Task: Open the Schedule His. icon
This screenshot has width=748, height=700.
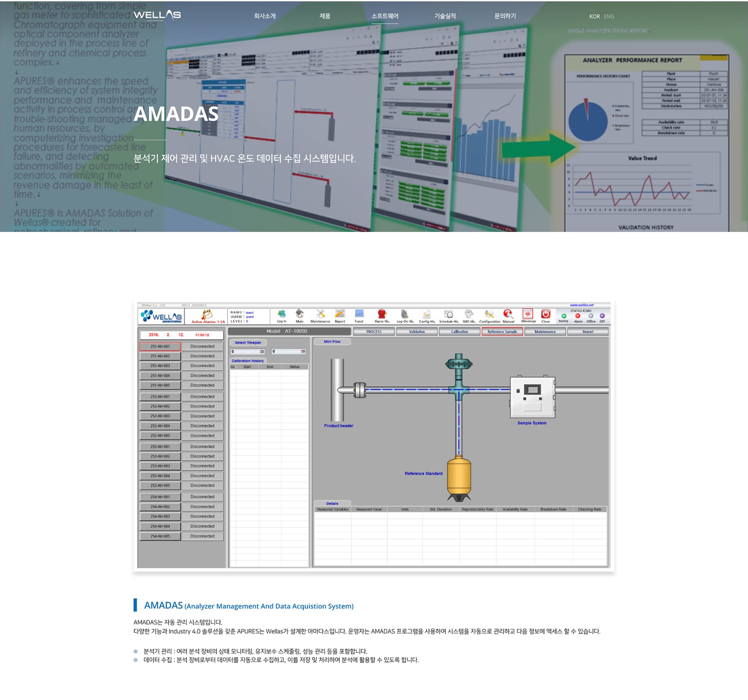Action: click(x=448, y=314)
